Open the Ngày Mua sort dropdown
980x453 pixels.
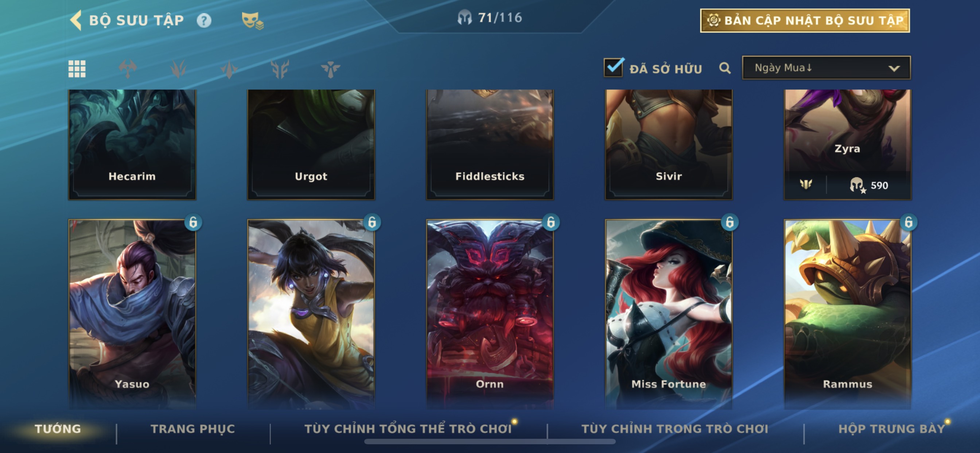tap(826, 68)
